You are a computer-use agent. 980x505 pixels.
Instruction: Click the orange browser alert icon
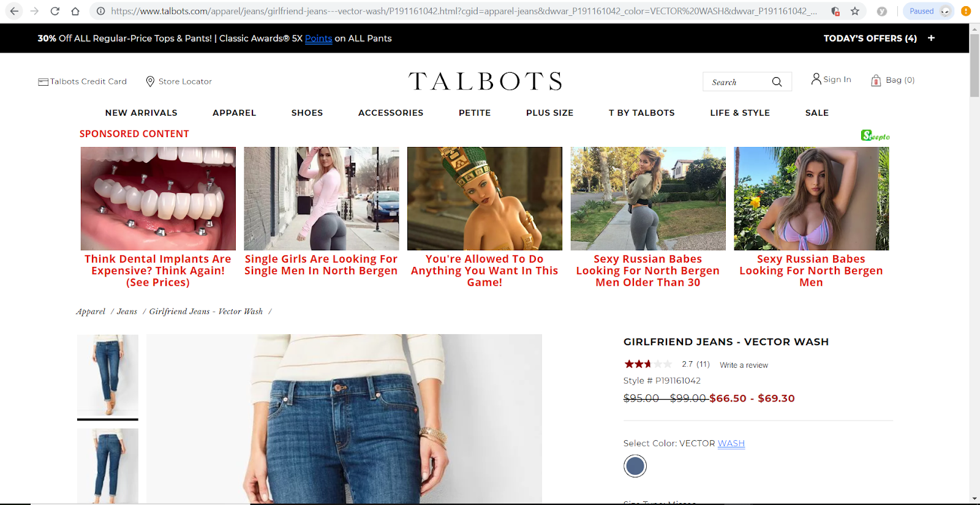(966, 11)
